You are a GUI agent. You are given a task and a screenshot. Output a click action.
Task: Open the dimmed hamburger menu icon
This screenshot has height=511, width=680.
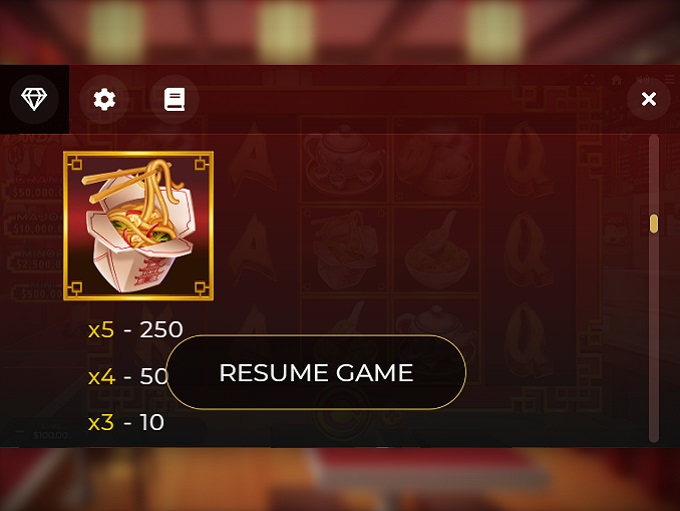click(x=670, y=79)
